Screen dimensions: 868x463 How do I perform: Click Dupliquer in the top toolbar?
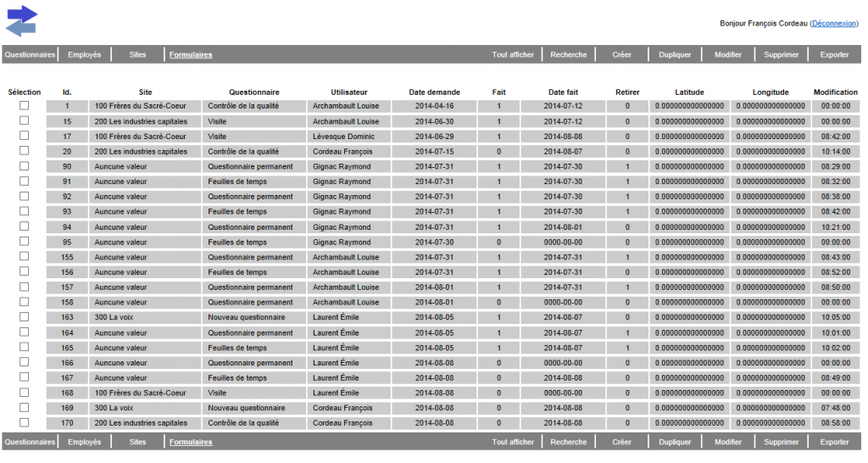click(x=675, y=55)
